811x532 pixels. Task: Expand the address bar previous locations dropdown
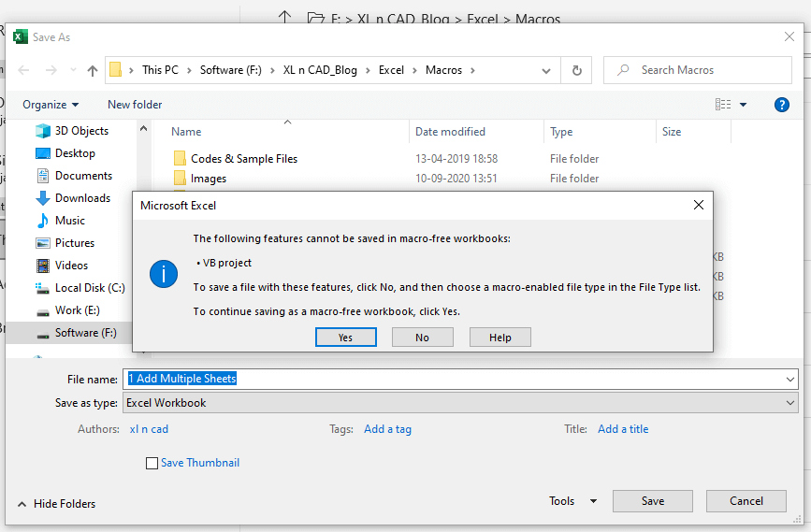click(545, 71)
